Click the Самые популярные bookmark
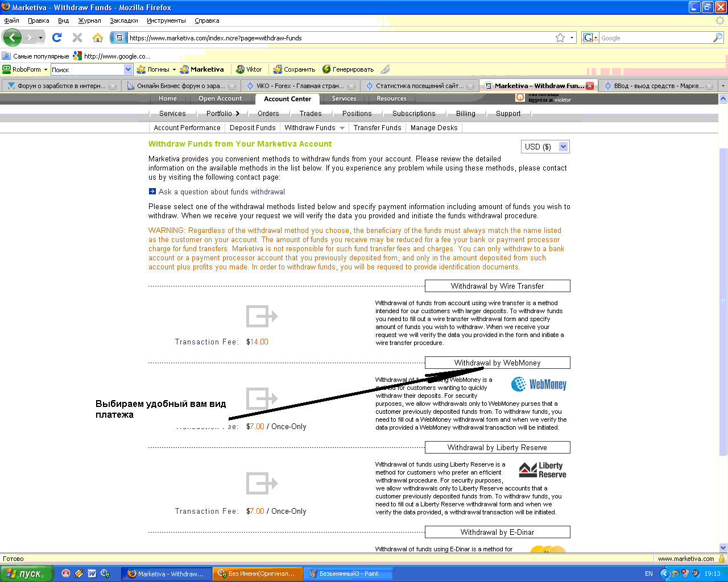 35,56
